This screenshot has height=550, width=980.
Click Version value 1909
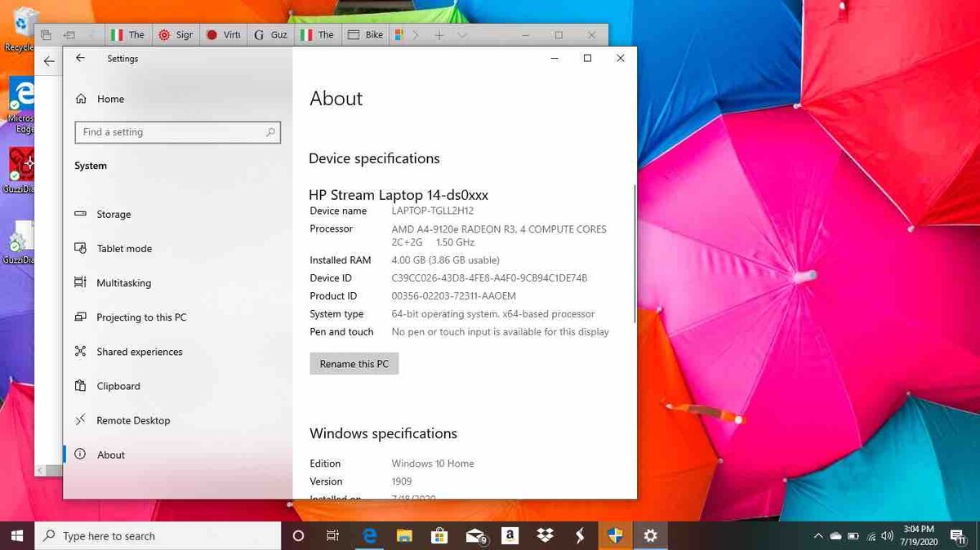pyautogui.click(x=402, y=481)
